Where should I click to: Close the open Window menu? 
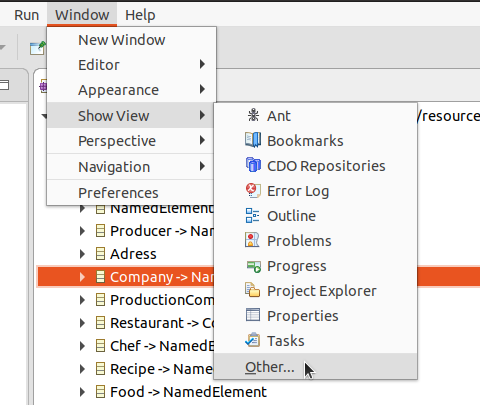(82, 15)
